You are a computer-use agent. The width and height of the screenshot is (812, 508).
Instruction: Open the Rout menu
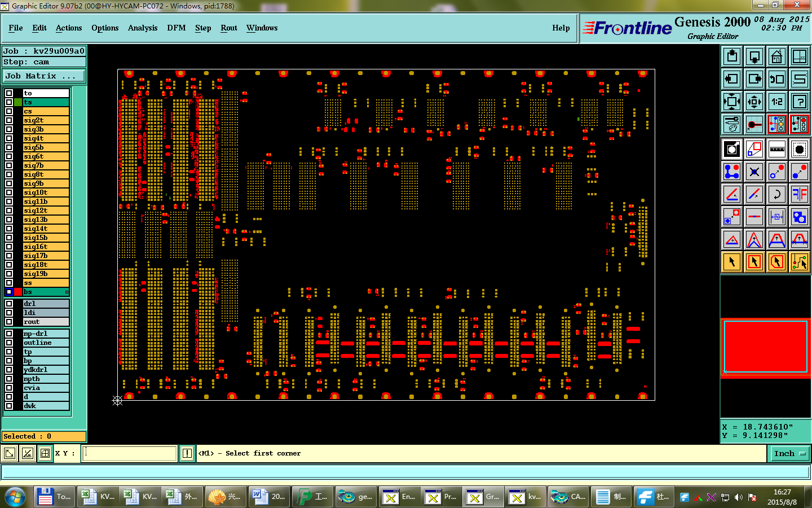[x=229, y=28]
